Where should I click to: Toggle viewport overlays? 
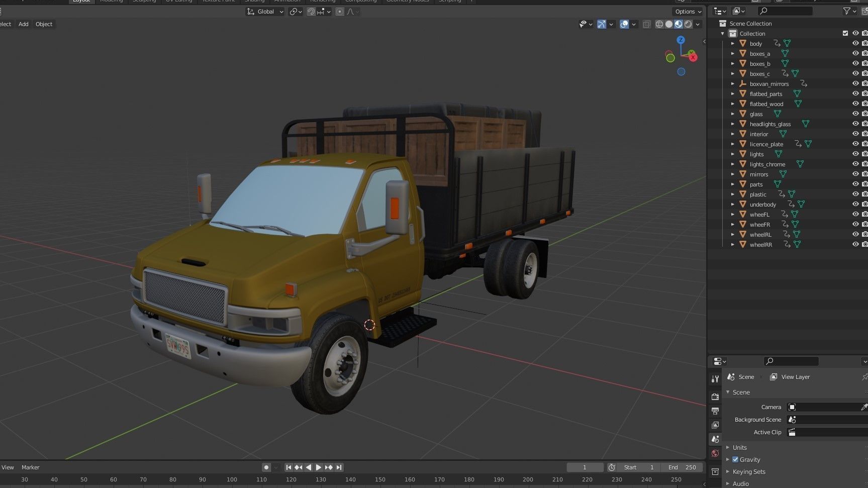click(624, 24)
